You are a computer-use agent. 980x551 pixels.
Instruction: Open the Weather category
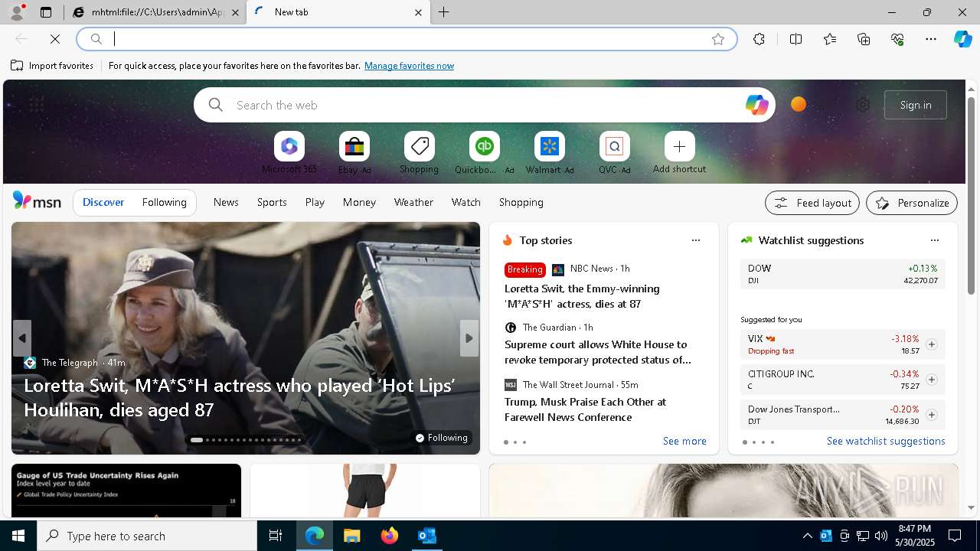[413, 202]
